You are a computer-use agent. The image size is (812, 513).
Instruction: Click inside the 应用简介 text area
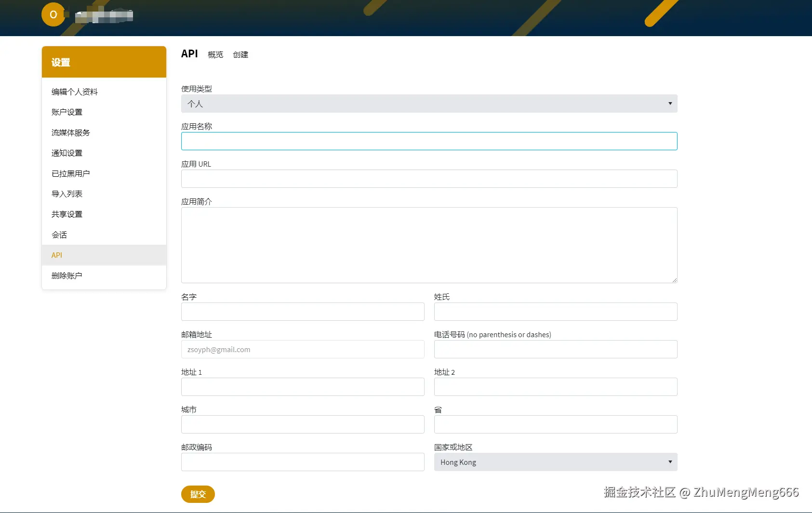tap(429, 245)
